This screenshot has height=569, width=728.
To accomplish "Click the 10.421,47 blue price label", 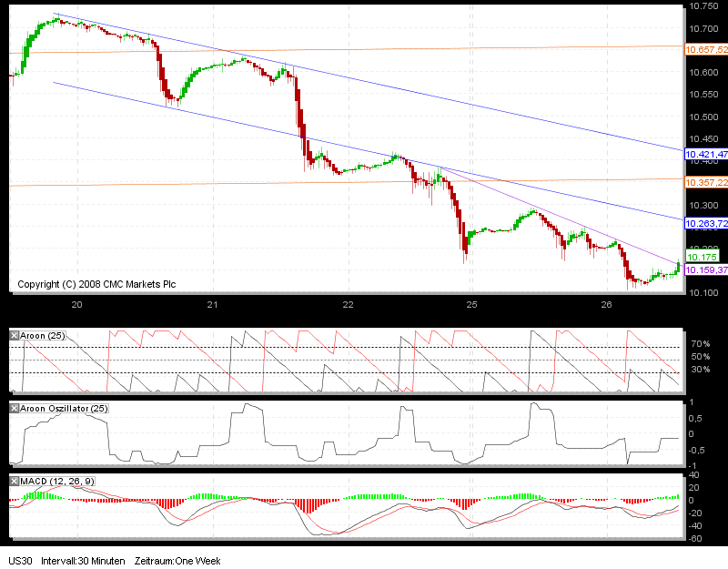I will 706,154.
